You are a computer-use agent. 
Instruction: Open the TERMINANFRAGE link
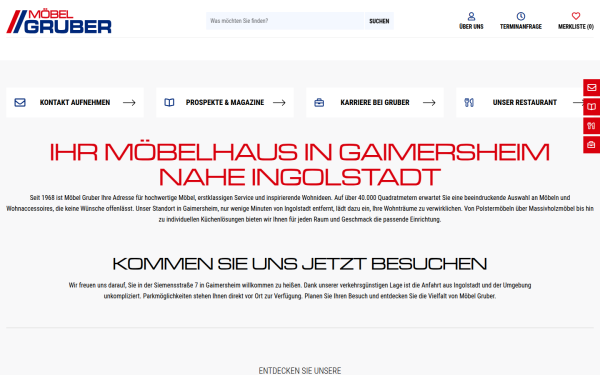pyautogui.click(x=521, y=26)
